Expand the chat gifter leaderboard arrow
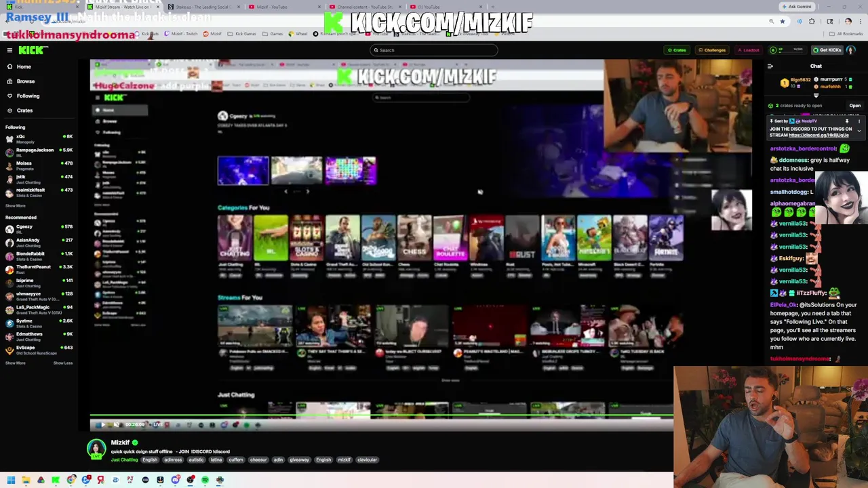This screenshot has height=488, width=868. tap(816, 96)
